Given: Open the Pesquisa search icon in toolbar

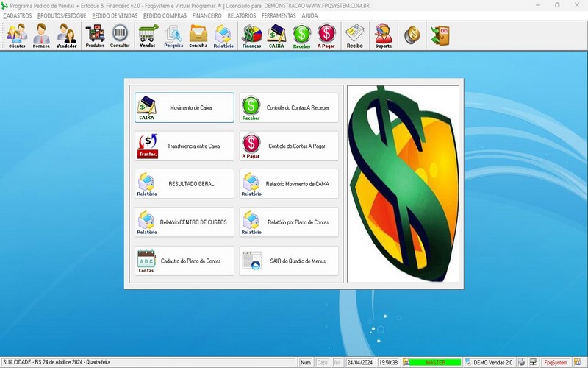Looking at the screenshot, I should 173,35.
